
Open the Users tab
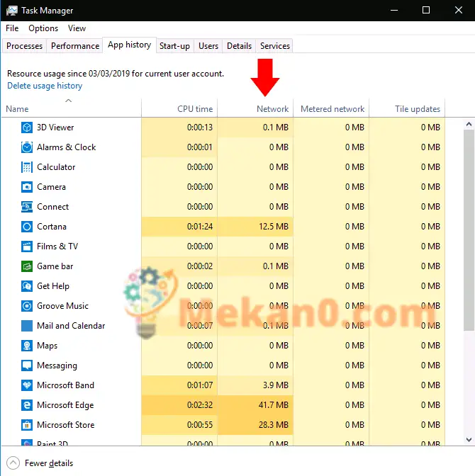coord(208,46)
